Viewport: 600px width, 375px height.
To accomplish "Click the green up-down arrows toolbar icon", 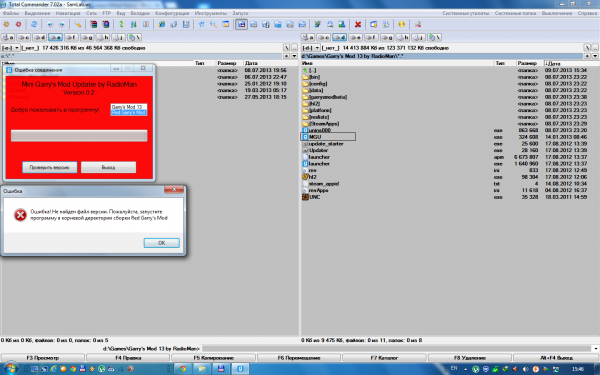I will click(121, 24).
